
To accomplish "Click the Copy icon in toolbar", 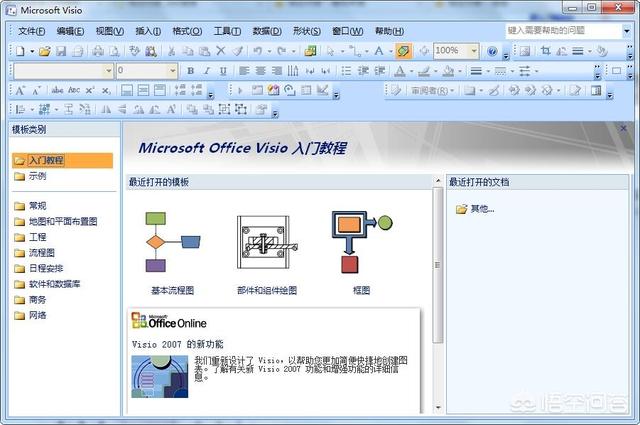I will tap(188, 51).
